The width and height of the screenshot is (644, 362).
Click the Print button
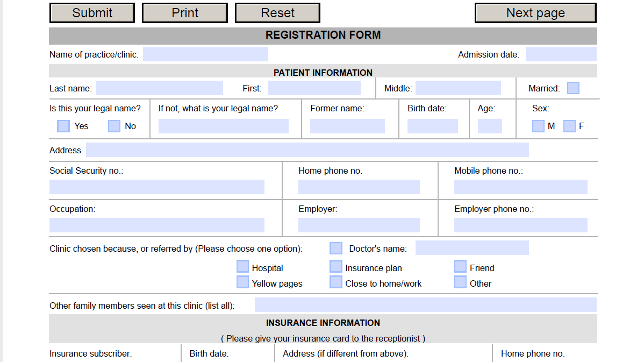185,13
